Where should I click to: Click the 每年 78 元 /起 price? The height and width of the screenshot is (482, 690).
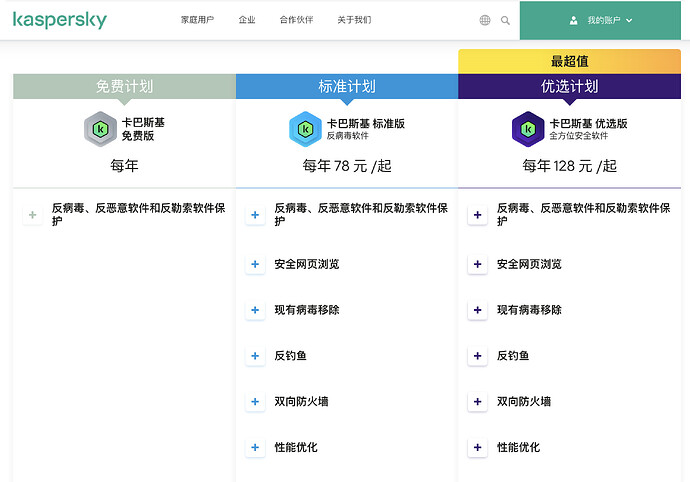pos(347,166)
